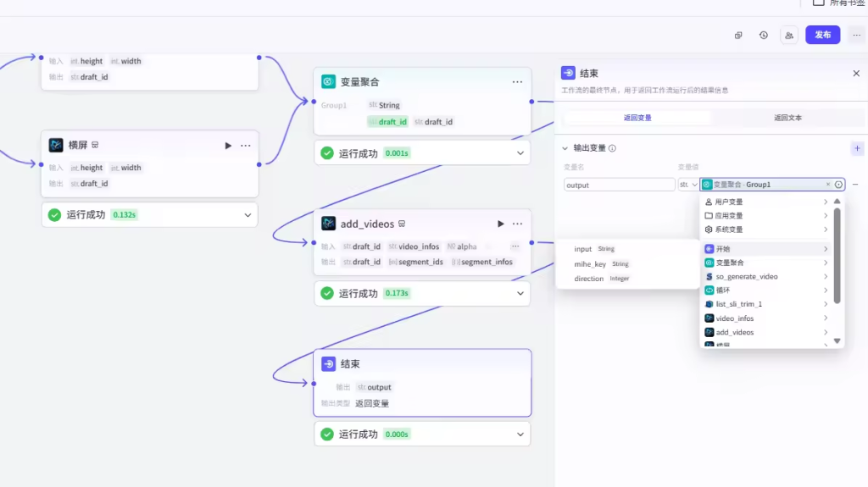
Task: Run the add_videos node play button
Action: click(x=501, y=224)
